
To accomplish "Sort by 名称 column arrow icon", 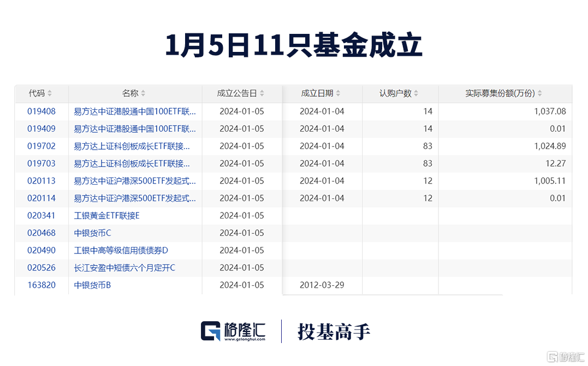I will 143,93.
